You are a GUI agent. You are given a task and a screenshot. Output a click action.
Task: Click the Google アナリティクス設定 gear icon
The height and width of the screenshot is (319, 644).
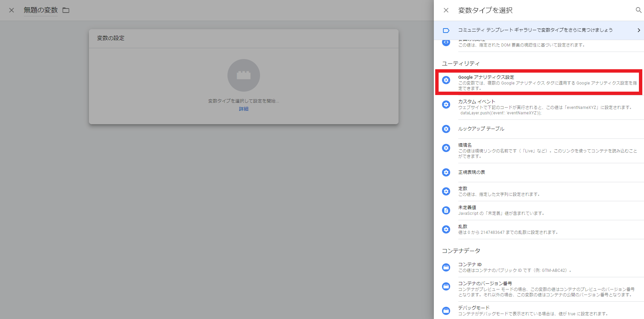pos(446,80)
